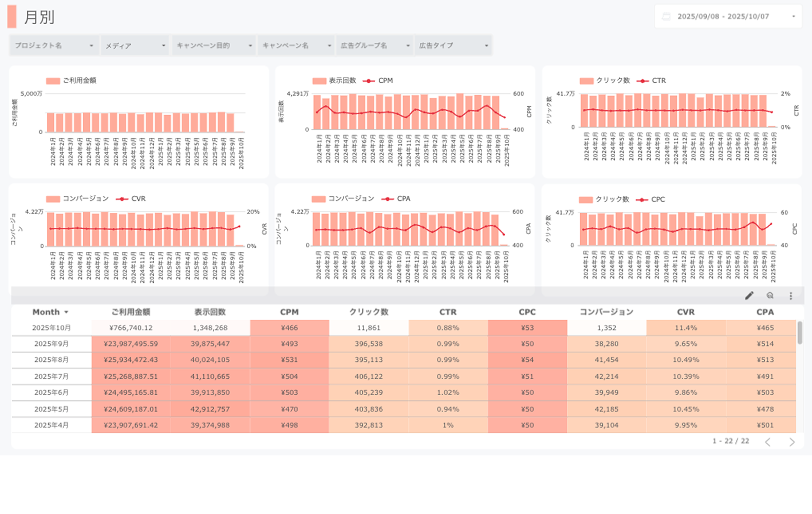
Task: Go to the next table page arrow
Action: click(x=792, y=442)
